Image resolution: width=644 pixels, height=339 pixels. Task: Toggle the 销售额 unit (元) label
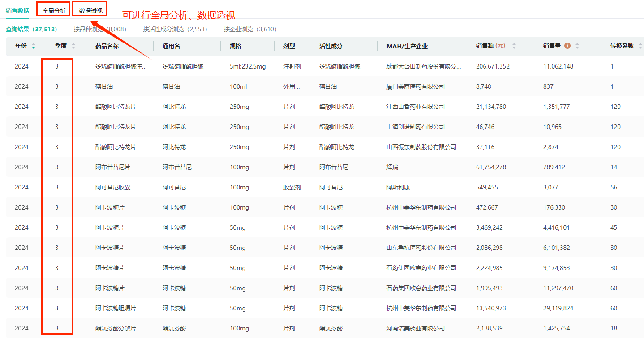[500, 46]
